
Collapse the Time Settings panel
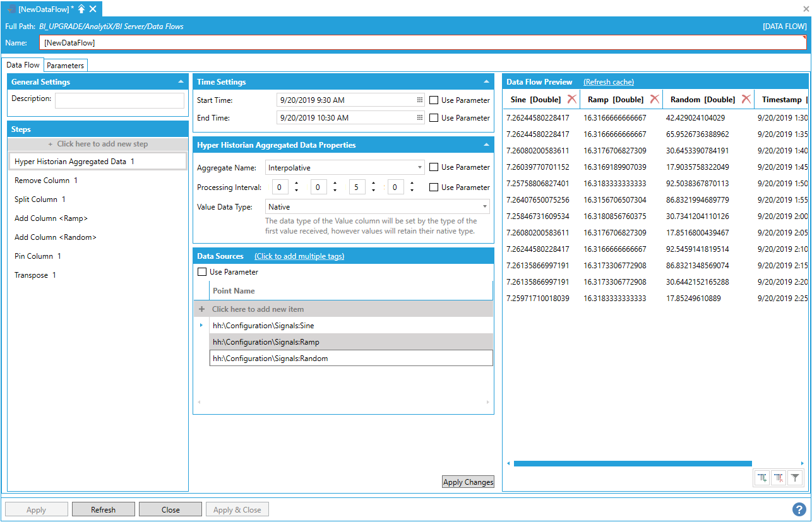(486, 82)
